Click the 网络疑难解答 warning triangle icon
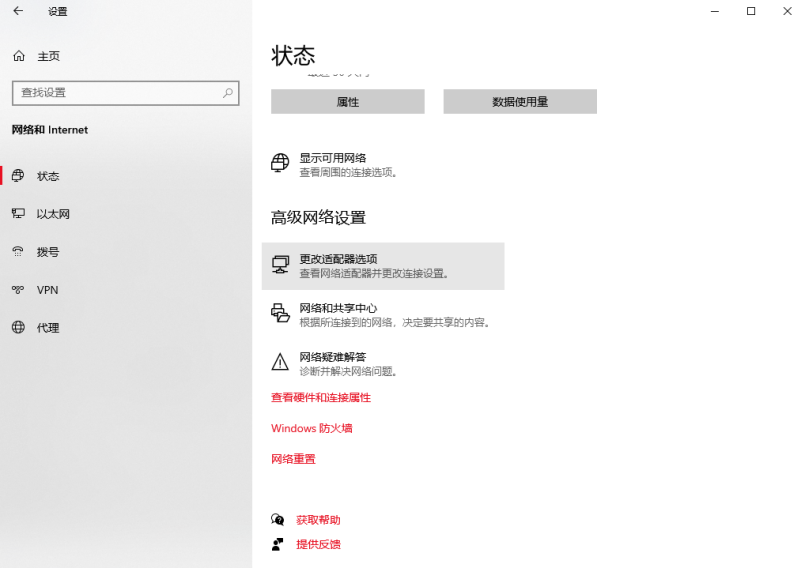The height and width of the screenshot is (568, 800). click(x=280, y=362)
